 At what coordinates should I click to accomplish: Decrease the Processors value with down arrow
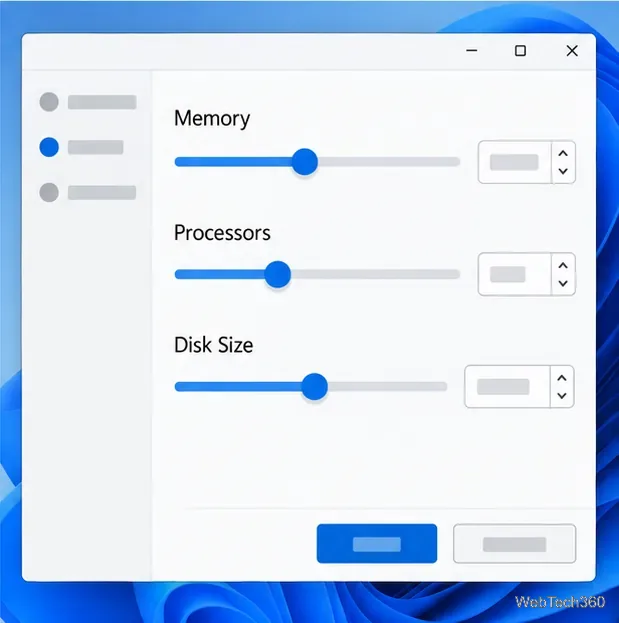tap(563, 283)
